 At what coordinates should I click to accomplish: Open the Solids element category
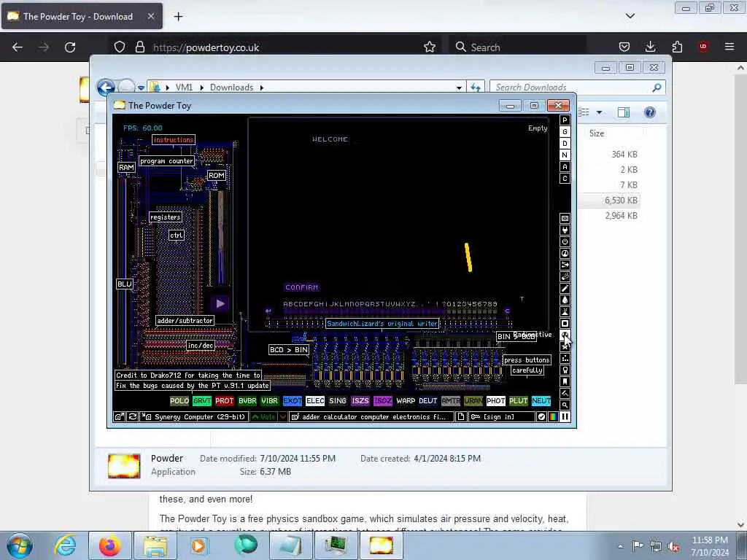pyautogui.click(x=565, y=323)
